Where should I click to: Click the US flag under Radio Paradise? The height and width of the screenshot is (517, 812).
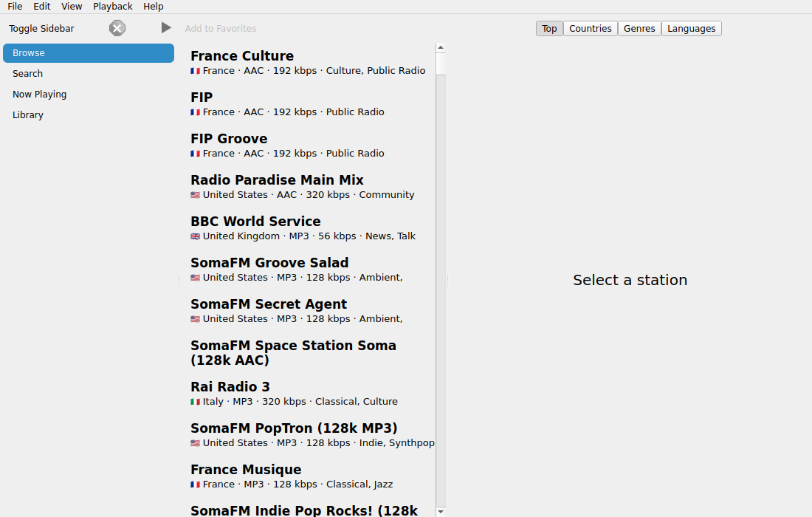point(195,195)
